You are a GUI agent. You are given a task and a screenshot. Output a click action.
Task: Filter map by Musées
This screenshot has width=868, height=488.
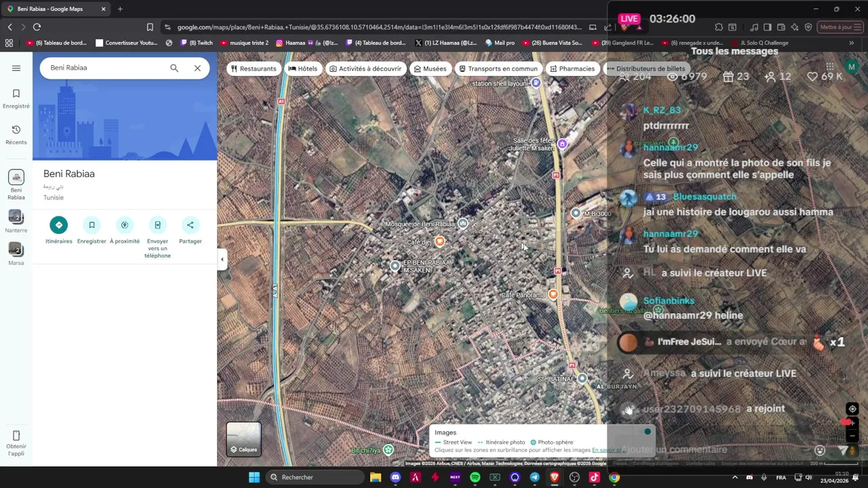(x=430, y=68)
